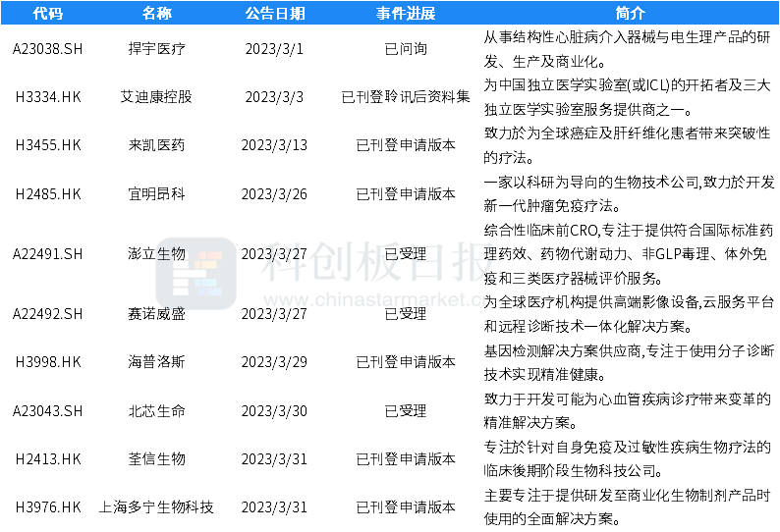
Task: Click 已刊登申请版本 in 海普洛斯 row
Action: click(x=406, y=362)
